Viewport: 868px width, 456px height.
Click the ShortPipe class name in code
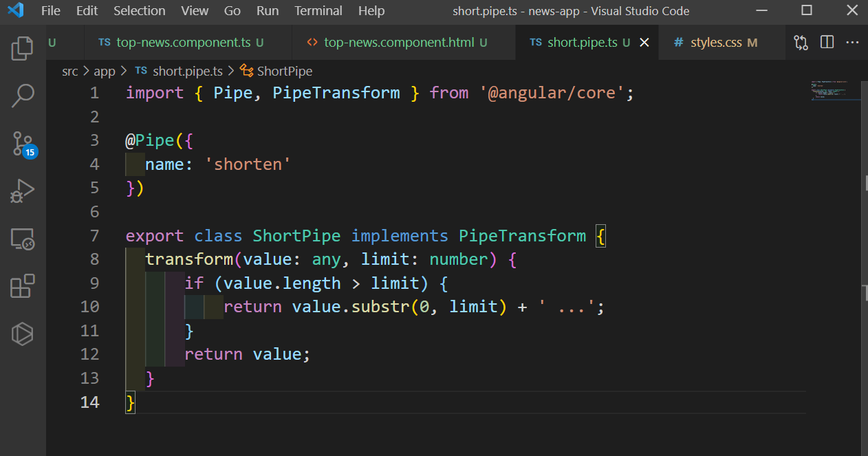[x=296, y=236]
